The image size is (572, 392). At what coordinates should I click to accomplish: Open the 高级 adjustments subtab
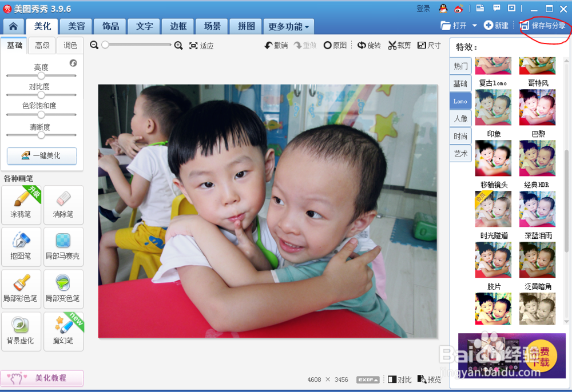pos(42,45)
